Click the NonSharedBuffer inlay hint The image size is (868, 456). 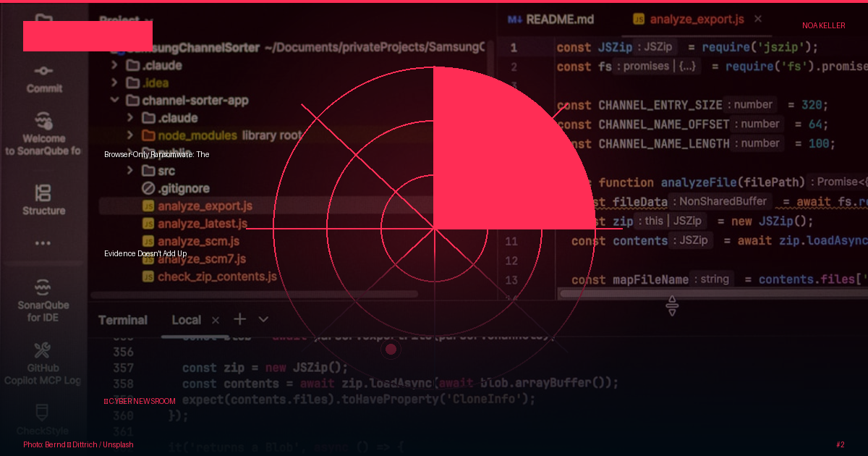coord(720,202)
